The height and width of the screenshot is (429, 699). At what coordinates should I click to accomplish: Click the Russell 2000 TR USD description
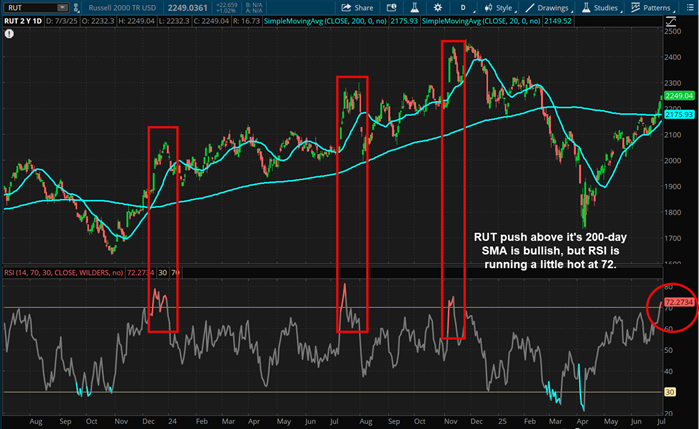tap(122, 8)
